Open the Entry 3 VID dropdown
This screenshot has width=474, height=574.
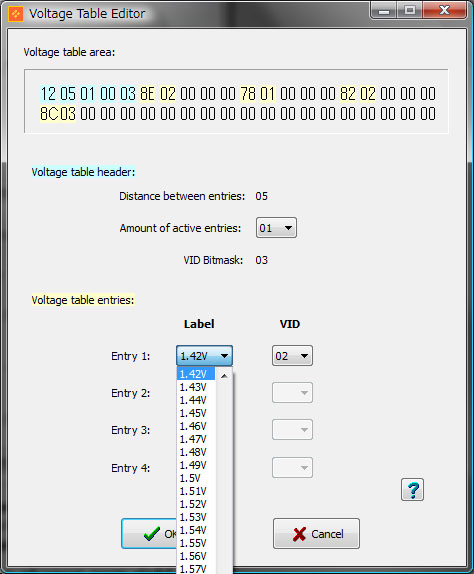[x=292, y=430]
